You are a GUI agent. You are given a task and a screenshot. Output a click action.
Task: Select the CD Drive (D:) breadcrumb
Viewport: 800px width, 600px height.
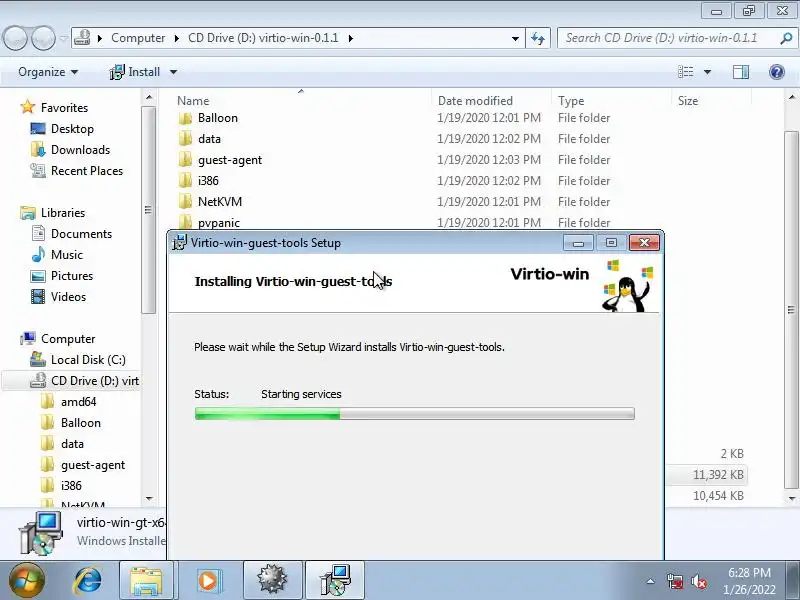(263, 38)
